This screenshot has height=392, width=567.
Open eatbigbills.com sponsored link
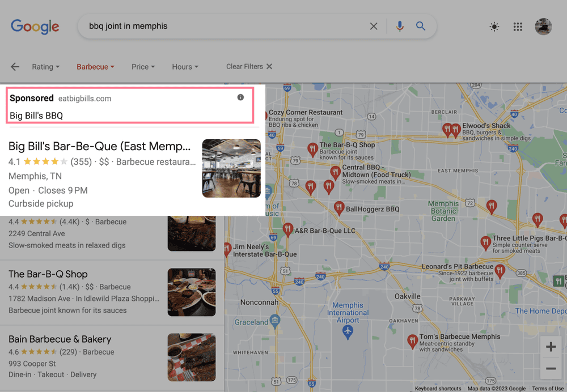pyautogui.click(x=84, y=99)
